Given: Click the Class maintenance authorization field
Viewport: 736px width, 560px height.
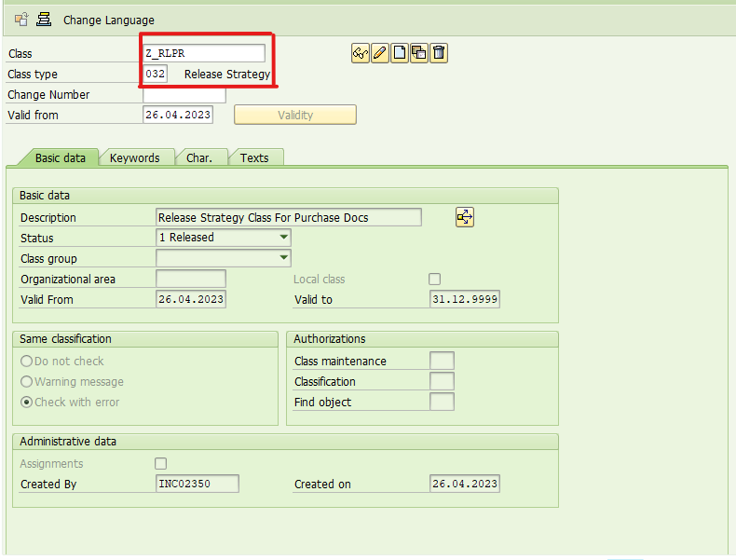Looking at the screenshot, I should pos(443,361).
